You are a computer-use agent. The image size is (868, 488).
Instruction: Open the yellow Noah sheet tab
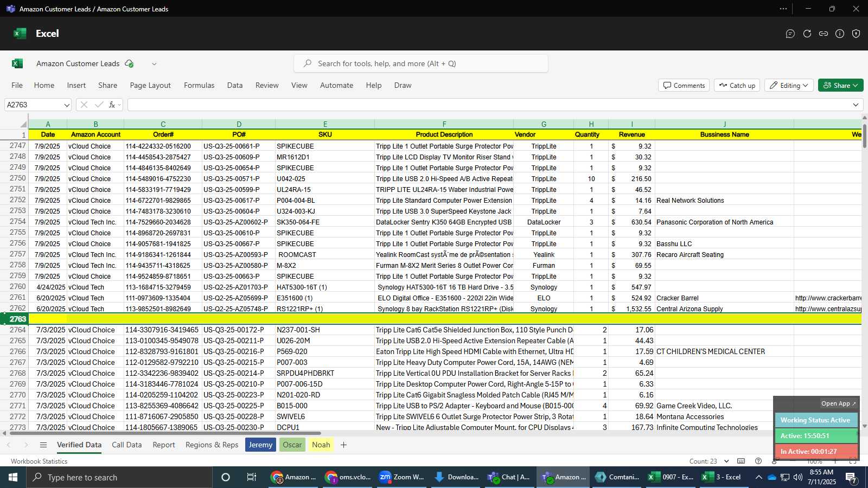[321, 445]
